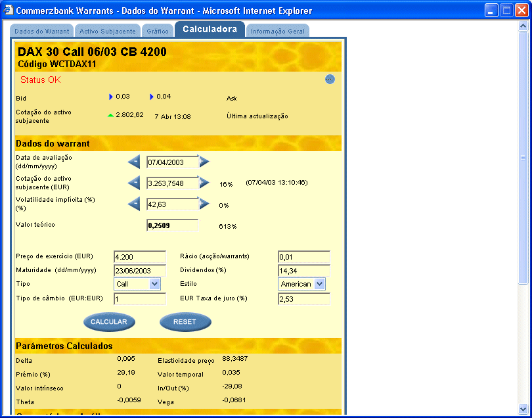
Task: Decrease the valuation date with minus arrow
Action: pos(134,162)
